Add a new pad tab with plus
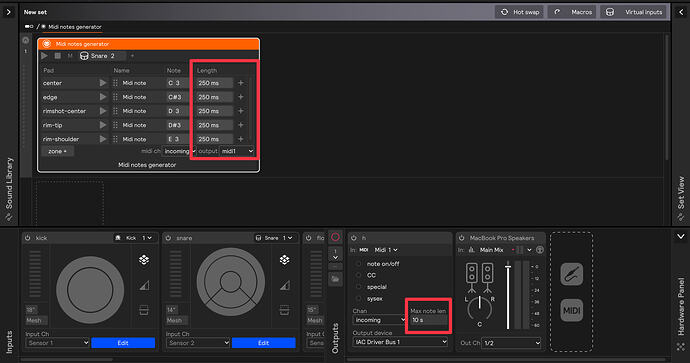Screen dimensions: 690x363 132,56
